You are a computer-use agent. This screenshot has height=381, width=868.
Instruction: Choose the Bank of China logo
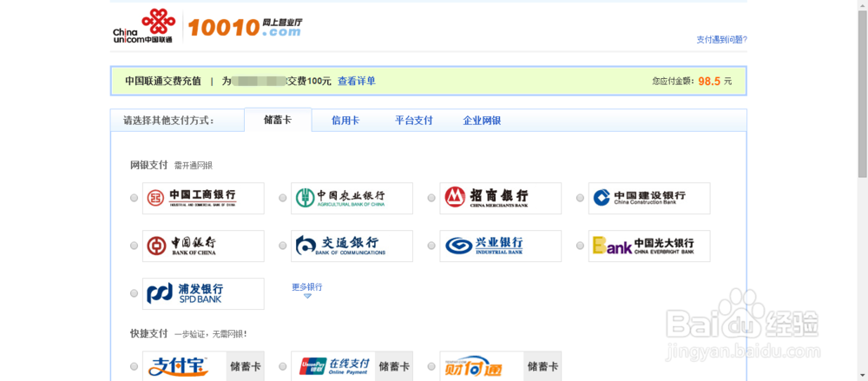[203, 246]
